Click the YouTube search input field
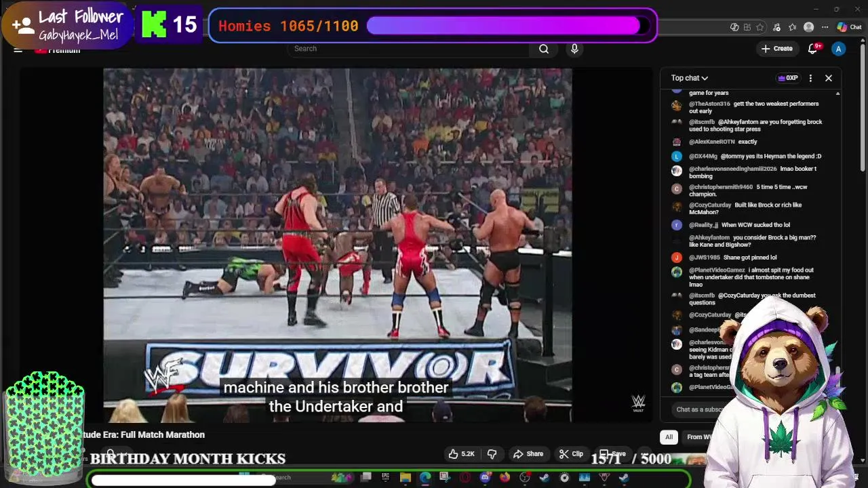Screen dimensions: 868x488 (410, 49)
